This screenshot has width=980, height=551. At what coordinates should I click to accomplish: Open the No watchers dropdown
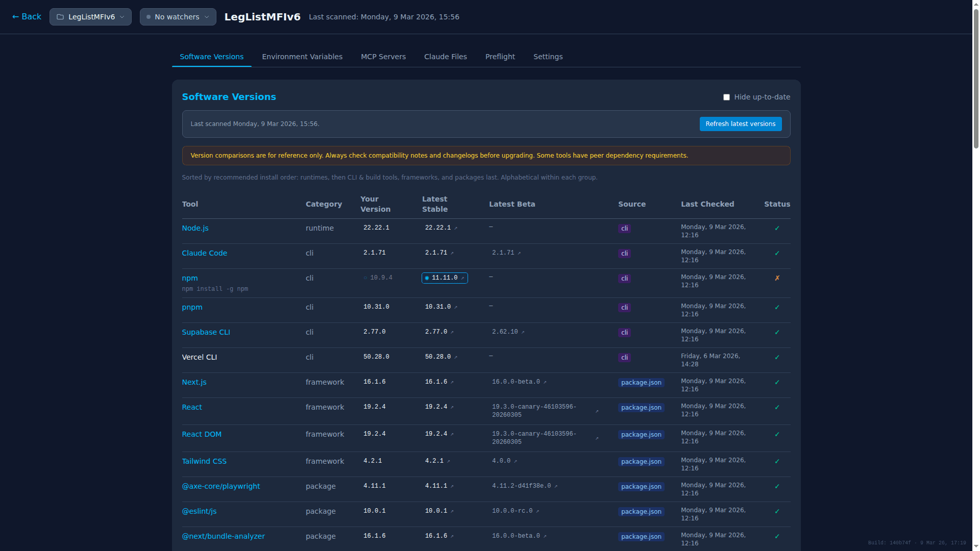(x=178, y=16)
